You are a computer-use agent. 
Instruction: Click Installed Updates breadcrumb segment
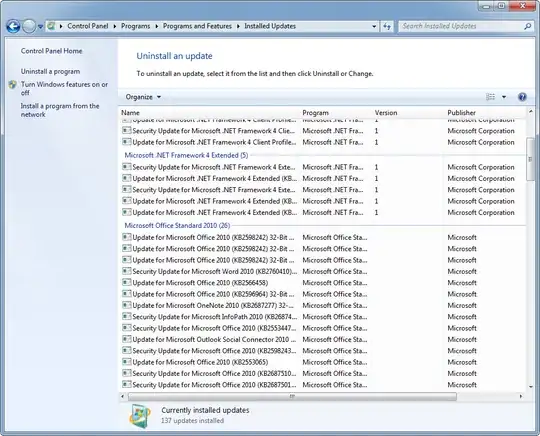[270, 26]
